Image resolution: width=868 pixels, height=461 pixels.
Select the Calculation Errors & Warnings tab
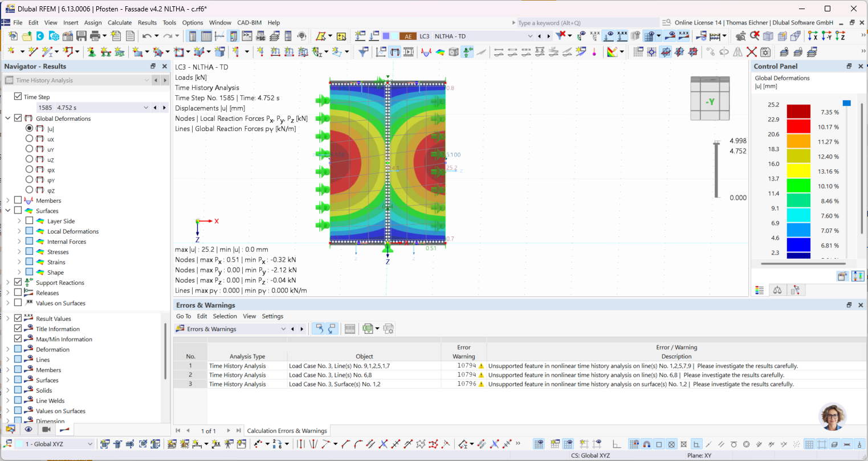[287, 431]
